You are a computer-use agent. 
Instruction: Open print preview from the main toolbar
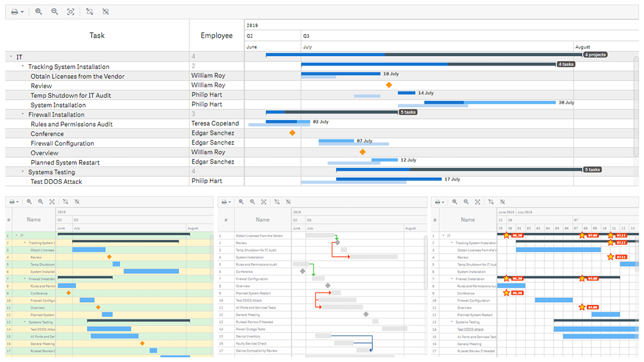tap(15, 11)
